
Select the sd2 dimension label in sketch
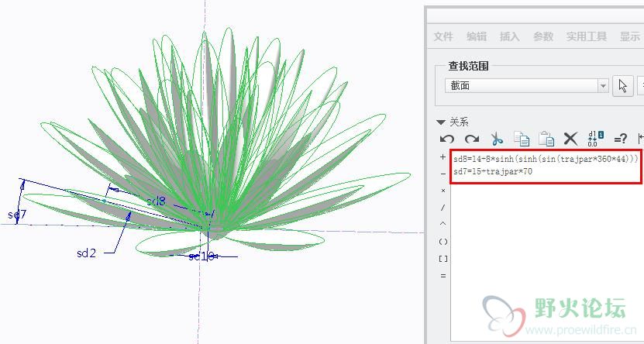86,253
